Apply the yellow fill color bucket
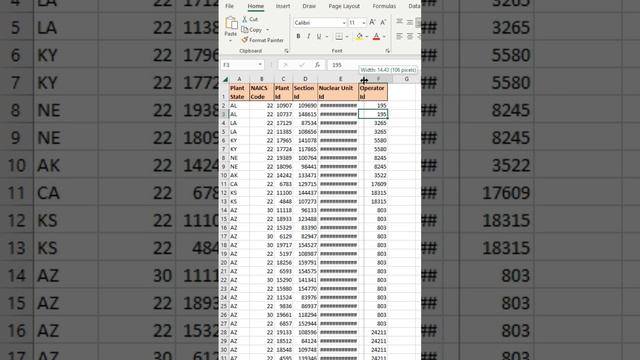Screen dimensions: 640x360 pyautogui.click(x=359, y=36)
